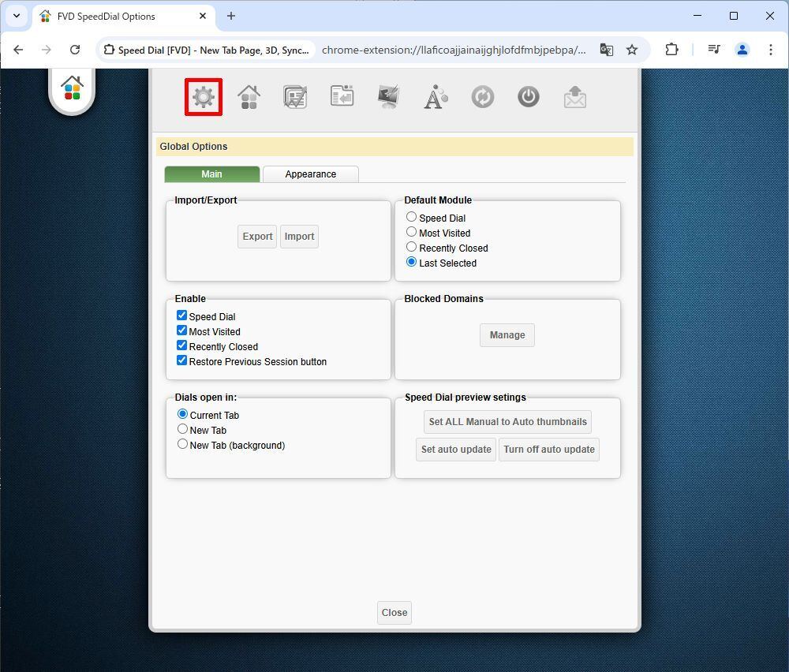
Task: Manage blocked domains
Action: [507, 335]
